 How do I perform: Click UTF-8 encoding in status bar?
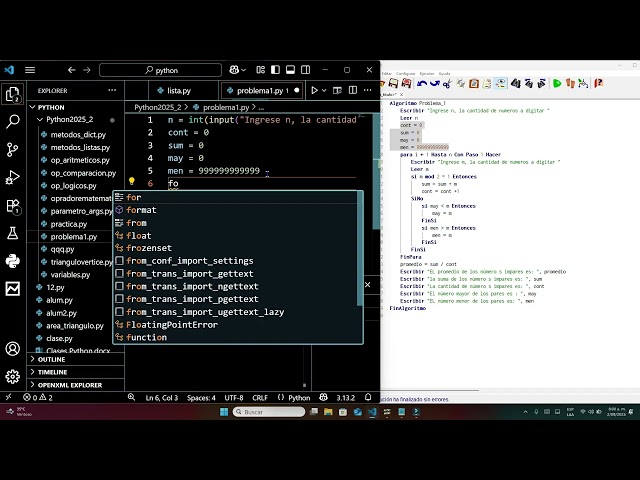coord(234,398)
